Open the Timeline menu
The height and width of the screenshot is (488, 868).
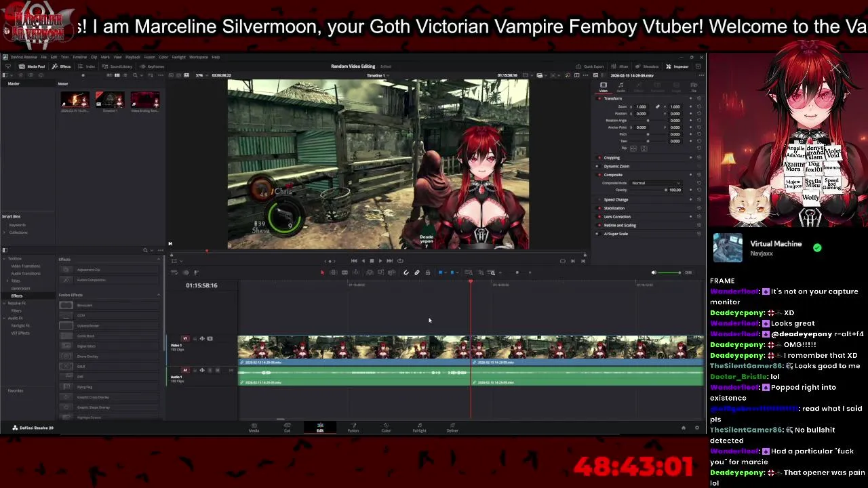79,57
